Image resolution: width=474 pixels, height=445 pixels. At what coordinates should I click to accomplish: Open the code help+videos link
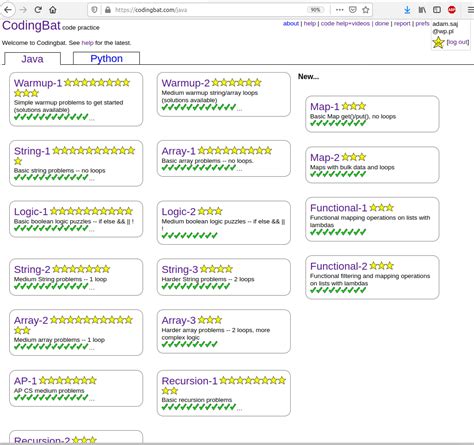[345, 23]
